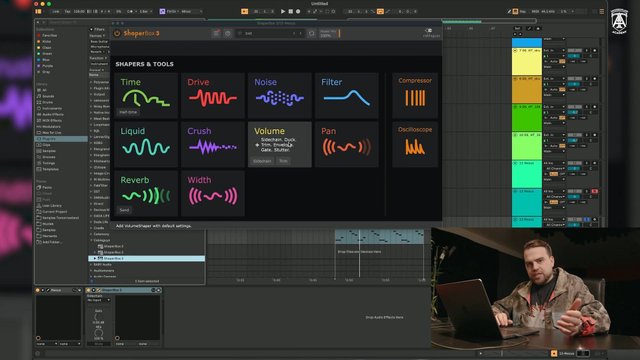The width and height of the screenshot is (640, 360).
Task: Select Audio Effects in the Library browser
Action: (x=53, y=115)
